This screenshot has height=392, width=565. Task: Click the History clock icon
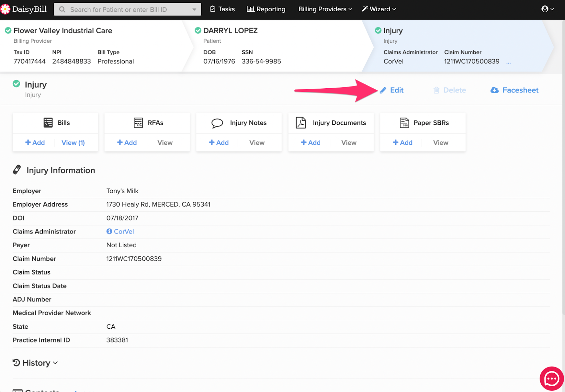coord(16,363)
